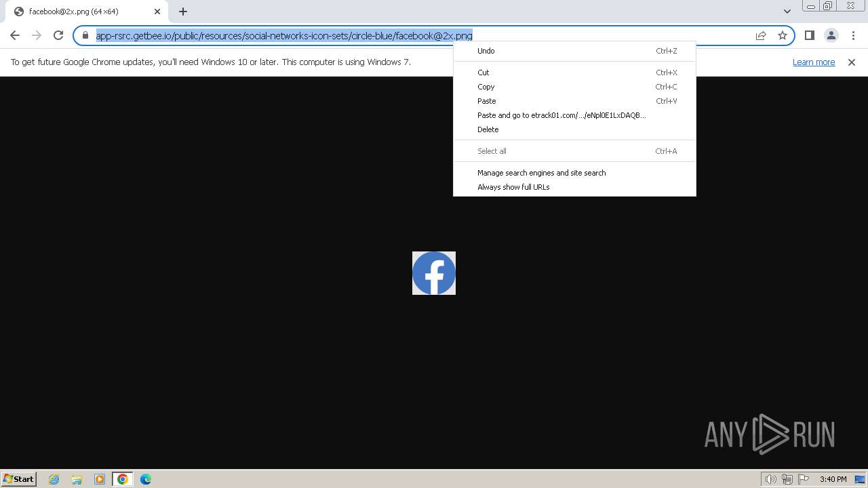Screen dimensions: 868x488
Task: Bookmark this page with the star icon
Action: click(783, 35)
